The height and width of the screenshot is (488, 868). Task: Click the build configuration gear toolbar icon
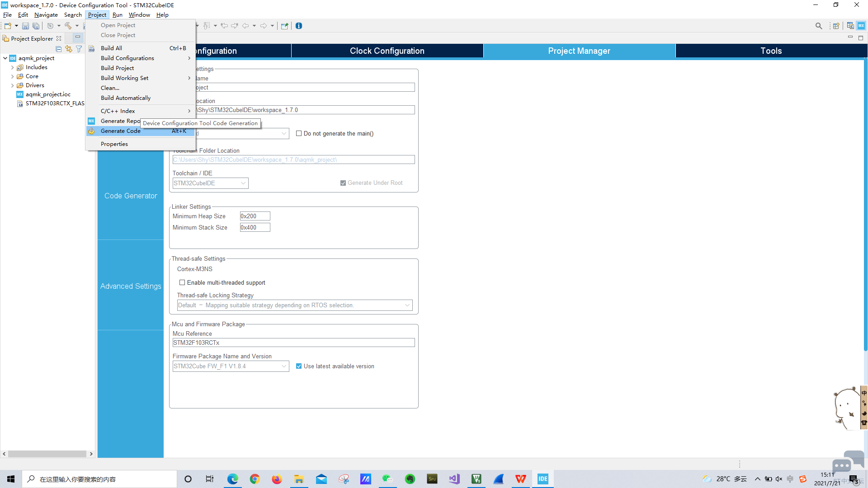(50, 26)
